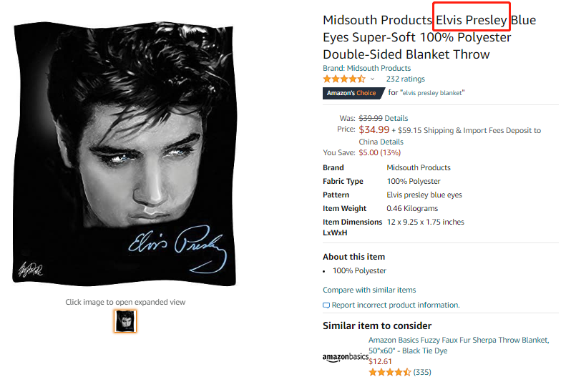Click the Amazon's Choice badge
Image resolution: width=561 pixels, height=392 pixels.
(351, 93)
